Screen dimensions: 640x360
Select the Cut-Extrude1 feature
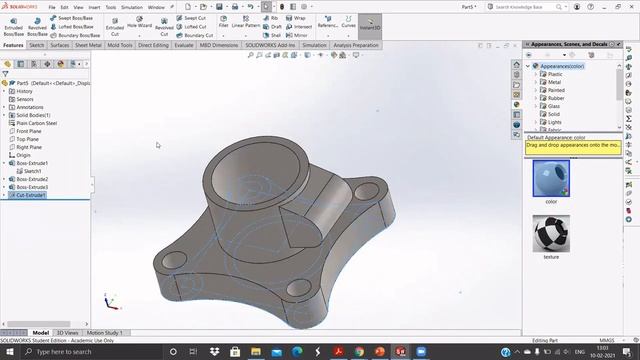click(27, 195)
